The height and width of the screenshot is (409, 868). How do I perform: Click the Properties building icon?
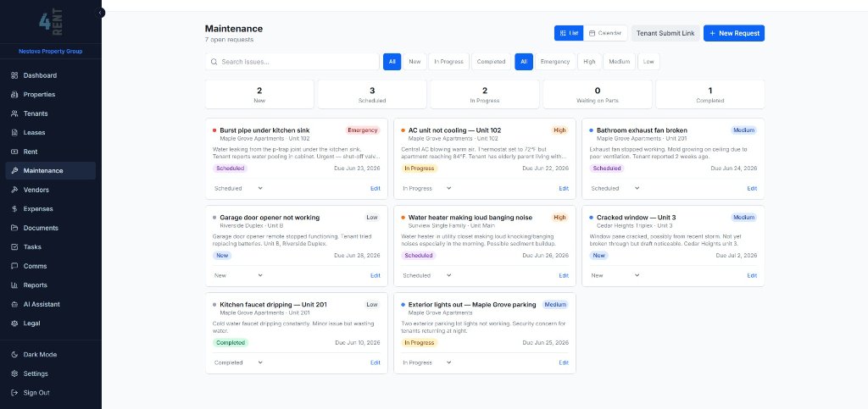[x=14, y=95]
